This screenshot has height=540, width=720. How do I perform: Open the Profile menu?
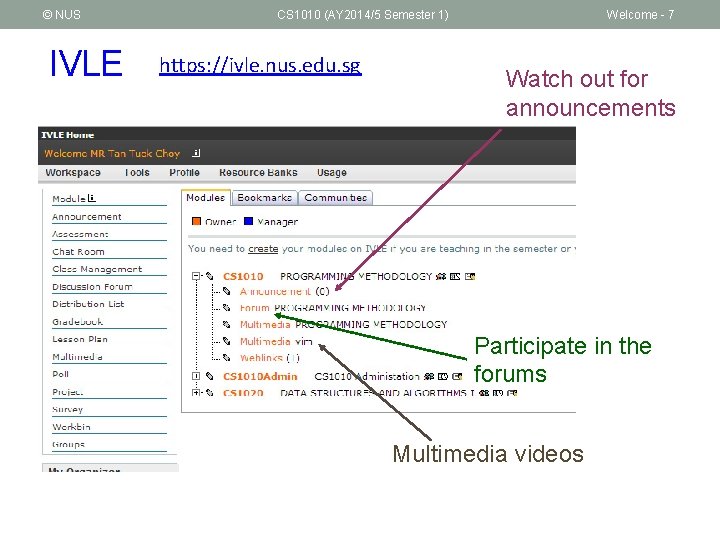click(x=185, y=173)
